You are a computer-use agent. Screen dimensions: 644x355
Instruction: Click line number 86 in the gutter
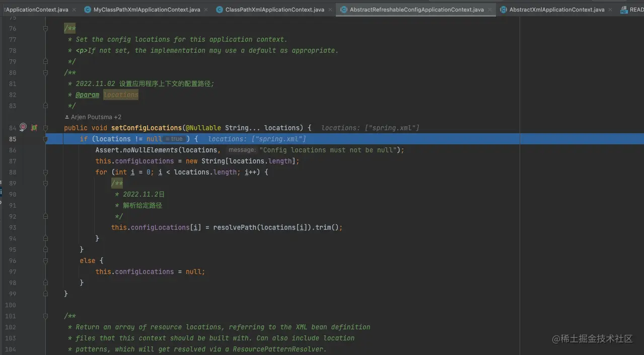13,150
